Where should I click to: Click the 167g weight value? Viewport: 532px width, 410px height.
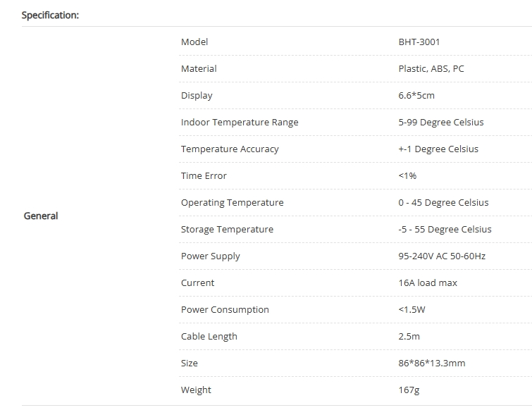(x=409, y=390)
